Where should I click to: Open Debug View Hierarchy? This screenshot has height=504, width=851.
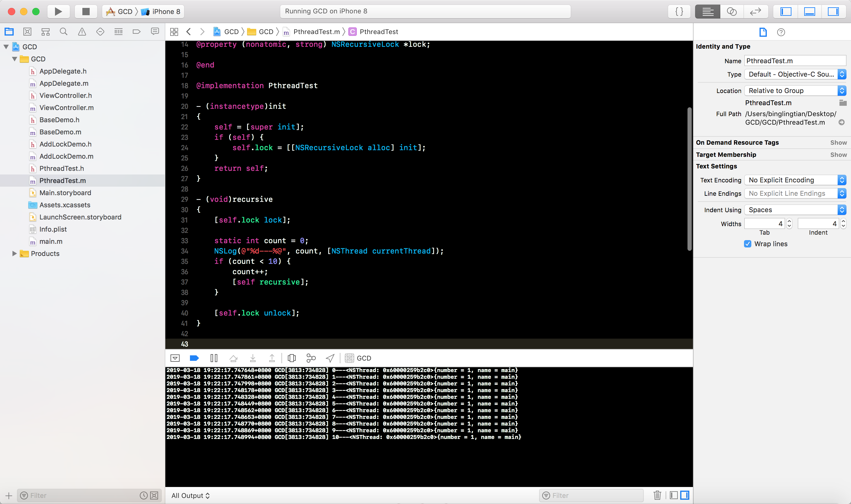[292, 358]
